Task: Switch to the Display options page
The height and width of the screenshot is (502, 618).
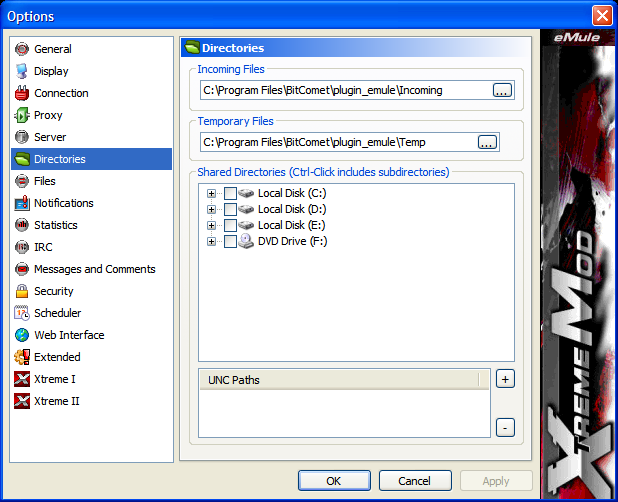Action: pos(51,71)
